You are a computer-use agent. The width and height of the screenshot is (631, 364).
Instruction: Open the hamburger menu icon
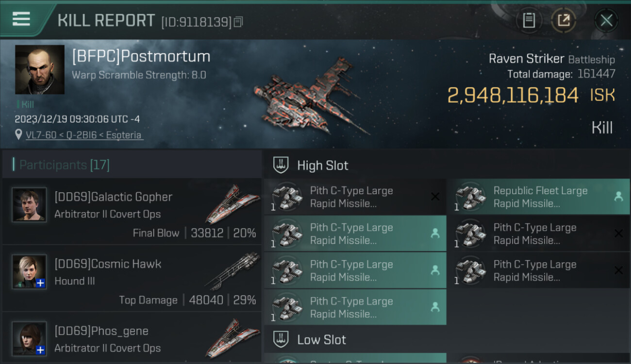pyautogui.click(x=21, y=19)
